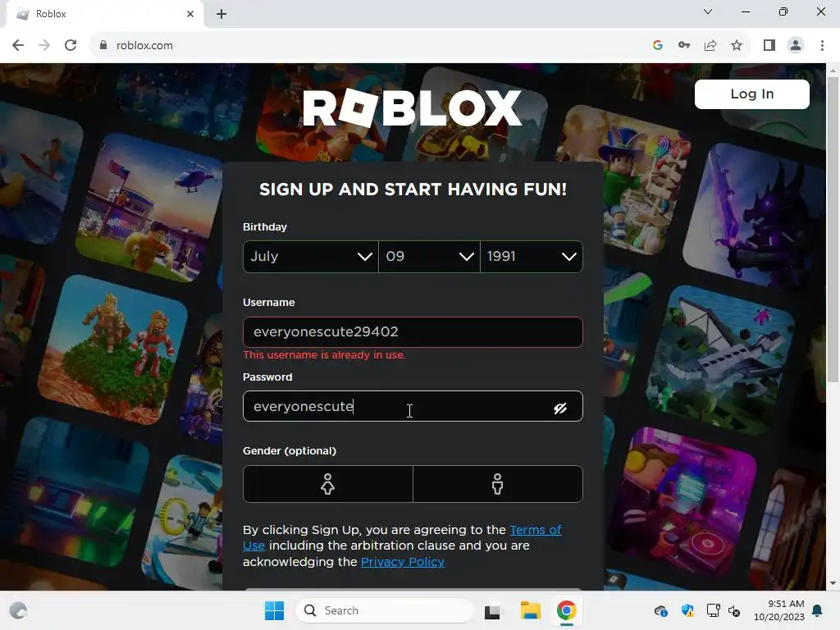Open the clock showing 9:51 AM
Image resolution: width=840 pixels, height=630 pixels.
[779, 610]
